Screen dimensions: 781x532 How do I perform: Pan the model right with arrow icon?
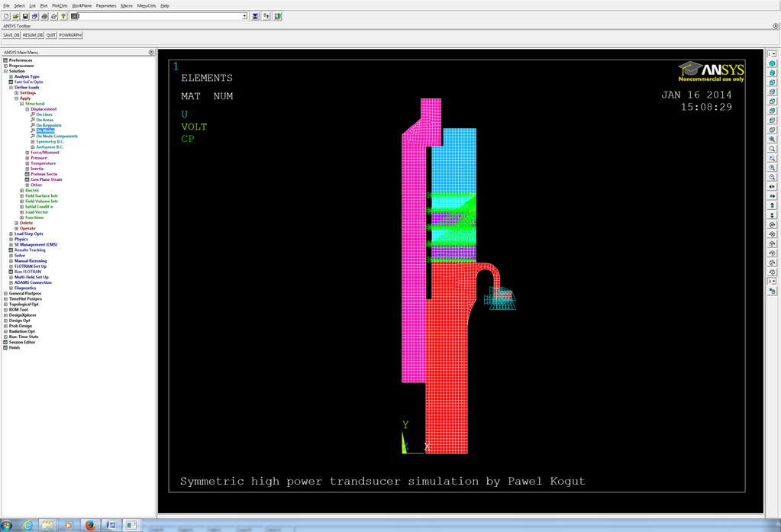click(772, 196)
